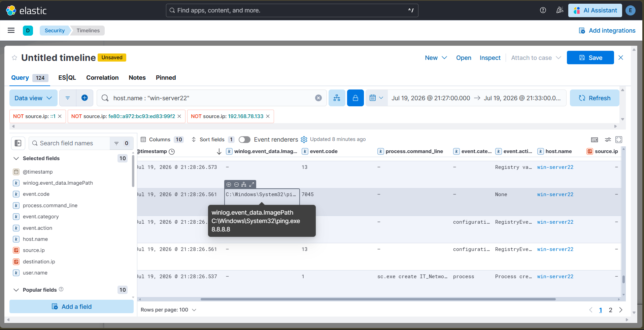Screen dimensions: 644x330
Task: Change Rows per page 100 setting
Action: (168, 310)
